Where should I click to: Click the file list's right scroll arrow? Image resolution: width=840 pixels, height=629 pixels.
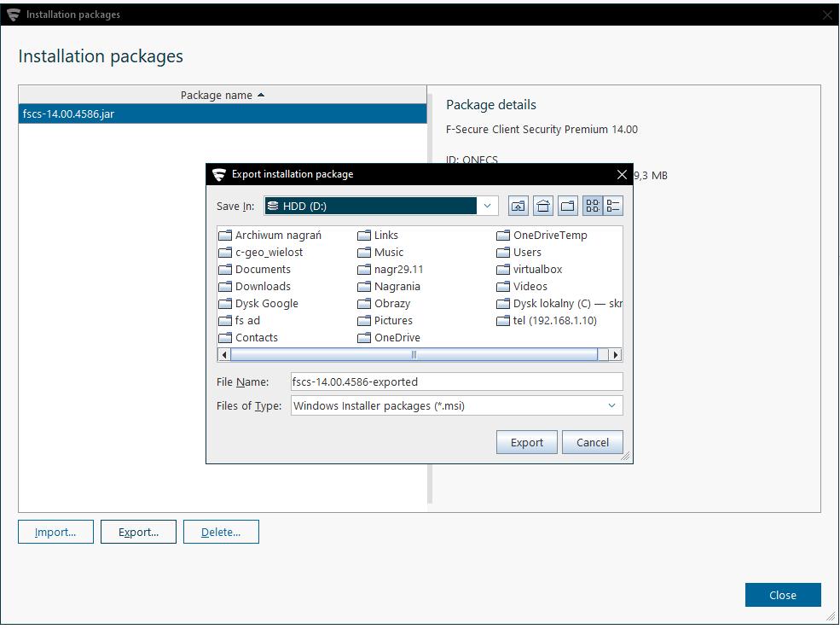click(x=616, y=354)
